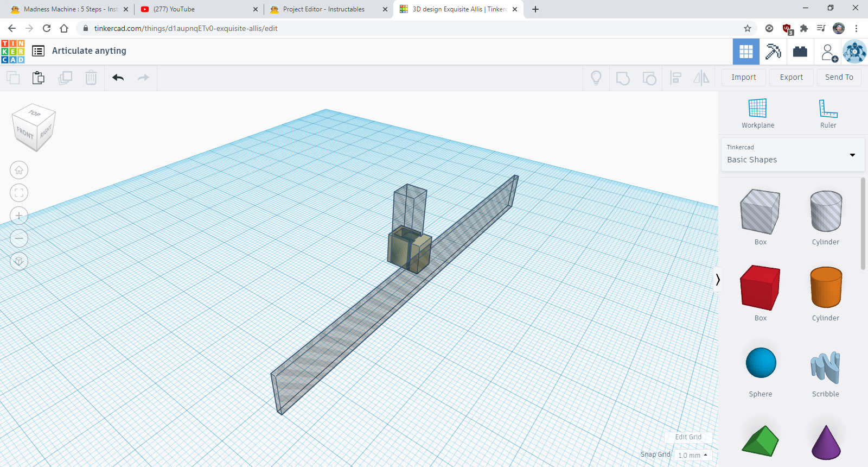Bookmark this page with star icon
The image size is (868, 467).
748,28
